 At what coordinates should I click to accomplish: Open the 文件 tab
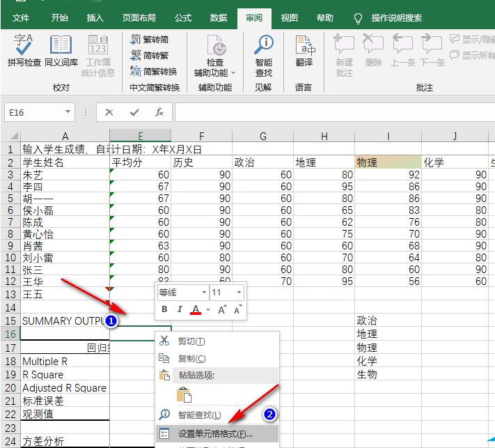click(21, 18)
